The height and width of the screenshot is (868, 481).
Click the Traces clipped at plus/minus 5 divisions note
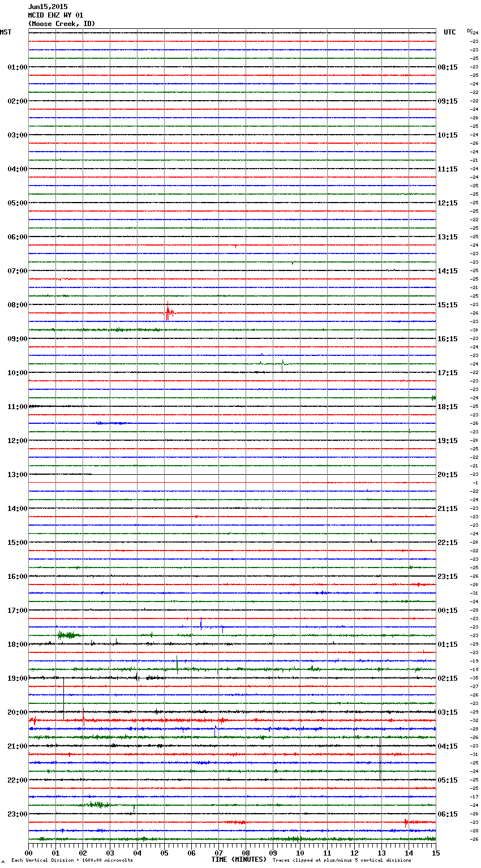tap(342, 860)
